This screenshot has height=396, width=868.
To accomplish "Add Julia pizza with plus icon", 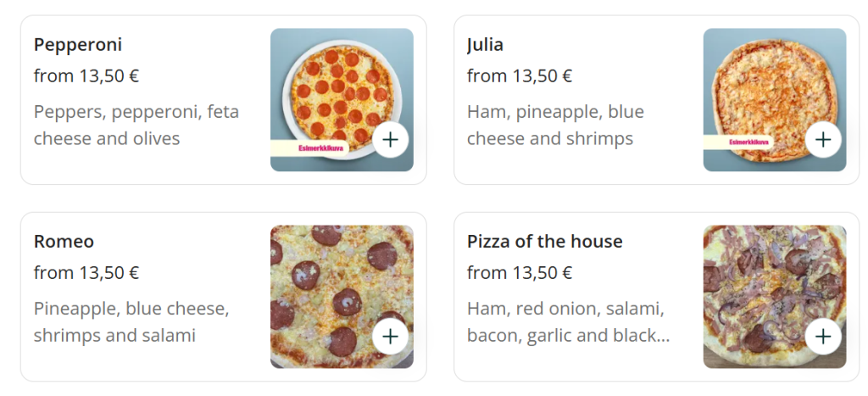I will (x=823, y=139).
